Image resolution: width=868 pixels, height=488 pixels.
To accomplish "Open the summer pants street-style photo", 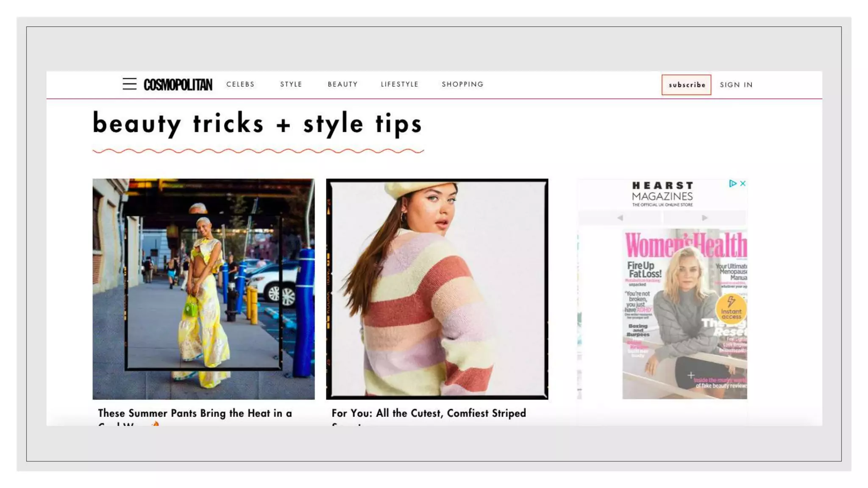I will point(203,289).
